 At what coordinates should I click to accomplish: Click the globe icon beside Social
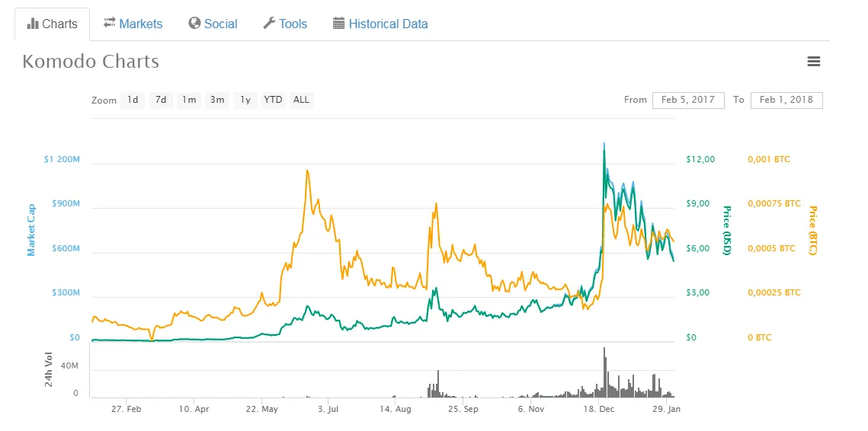[194, 24]
